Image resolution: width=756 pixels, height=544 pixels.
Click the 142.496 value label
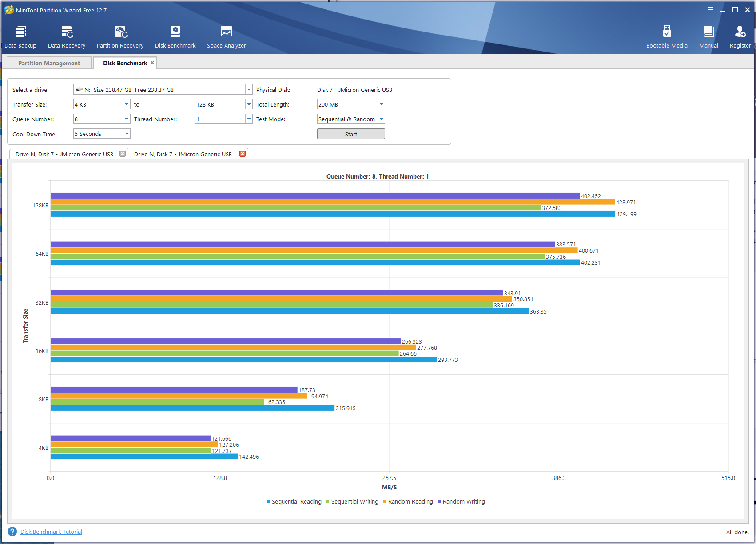[x=249, y=457]
